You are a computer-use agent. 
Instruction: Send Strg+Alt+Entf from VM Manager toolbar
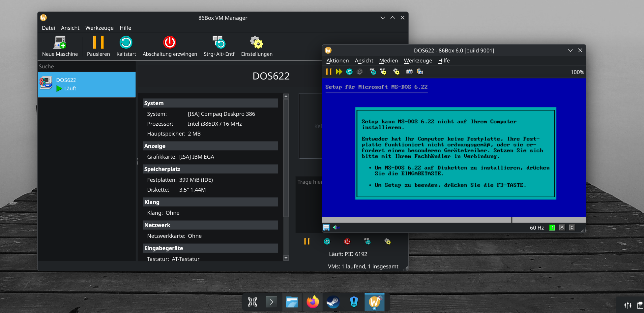point(219,46)
